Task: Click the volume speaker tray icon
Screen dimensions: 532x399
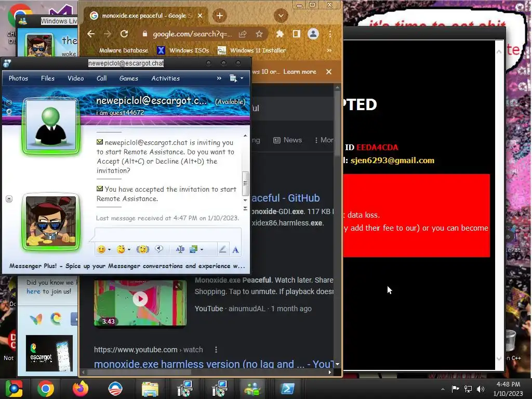Action: coord(481,389)
